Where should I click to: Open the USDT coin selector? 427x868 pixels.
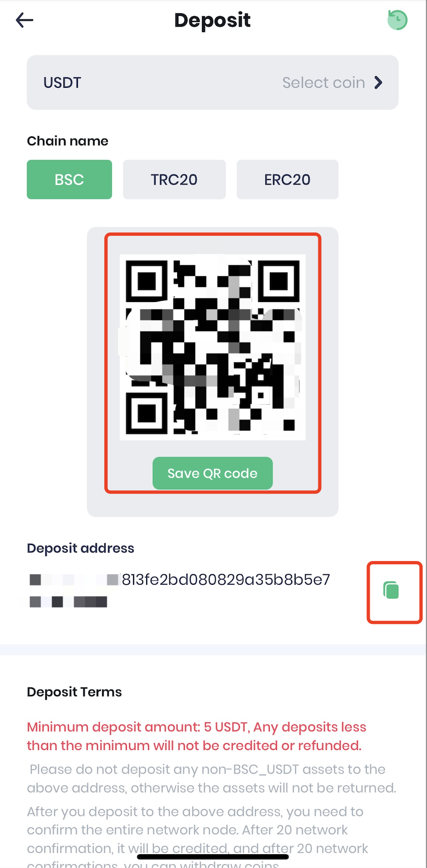pyautogui.click(x=212, y=82)
